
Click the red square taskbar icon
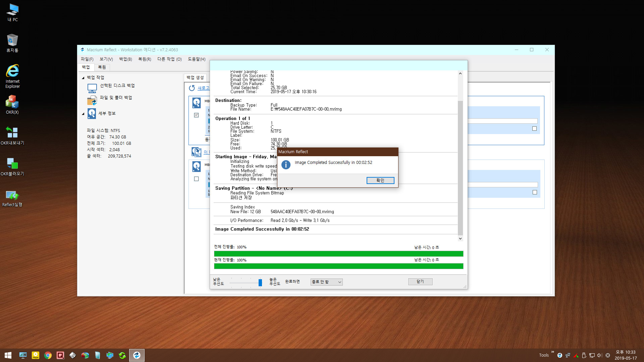pyautogui.click(x=60, y=355)
